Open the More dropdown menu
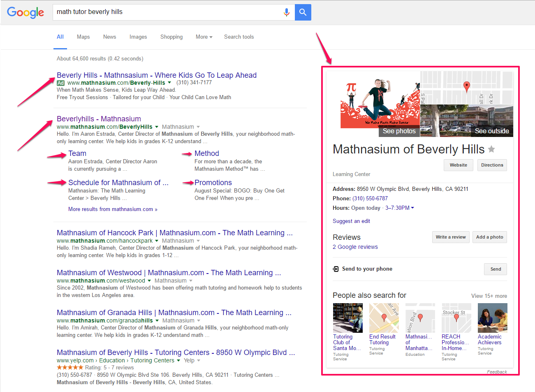 (204, 37)
